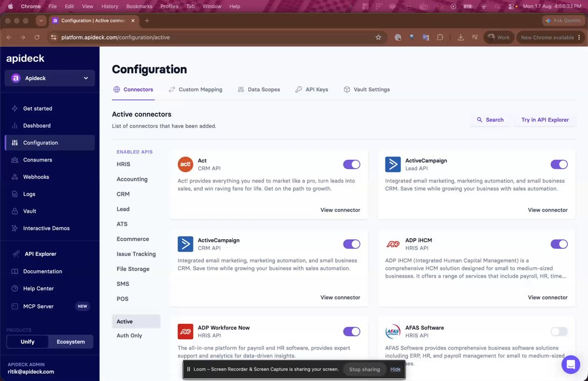Open Help Center in sidebar
Image resolution: width=588 pixels, height=381 pixels.
click(x=38, y=288)
